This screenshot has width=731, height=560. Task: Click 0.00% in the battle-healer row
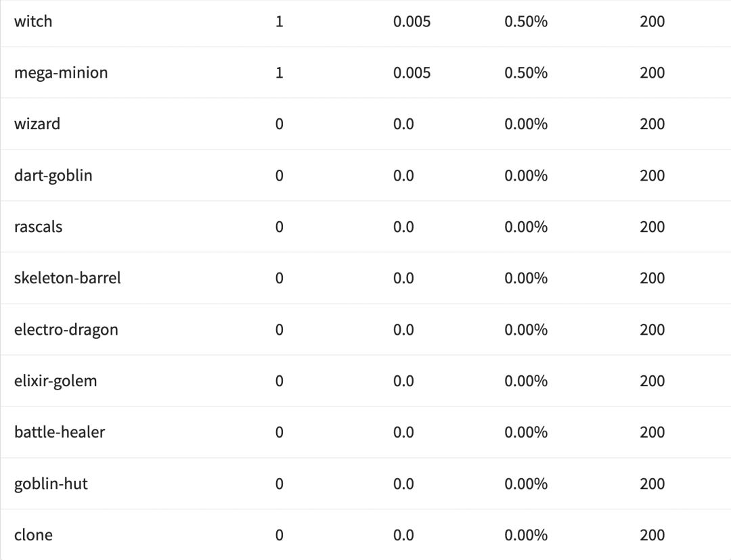click(526, 433)
